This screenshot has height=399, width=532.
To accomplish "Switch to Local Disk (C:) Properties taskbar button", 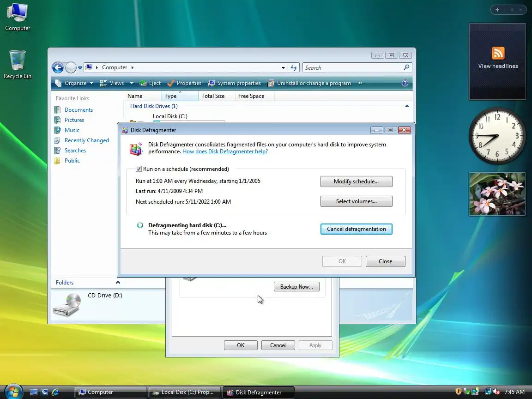I will click(x=185, y=392).
